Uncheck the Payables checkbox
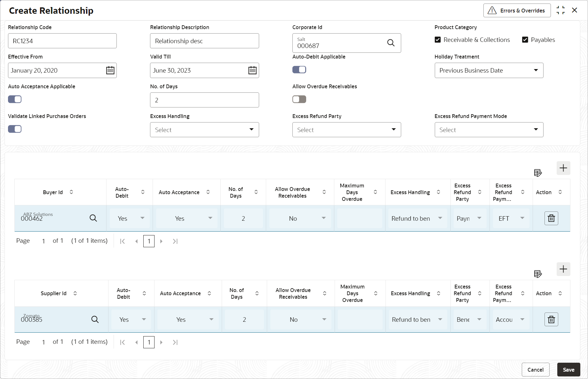 pyautogui.click(x=525, y=40)
